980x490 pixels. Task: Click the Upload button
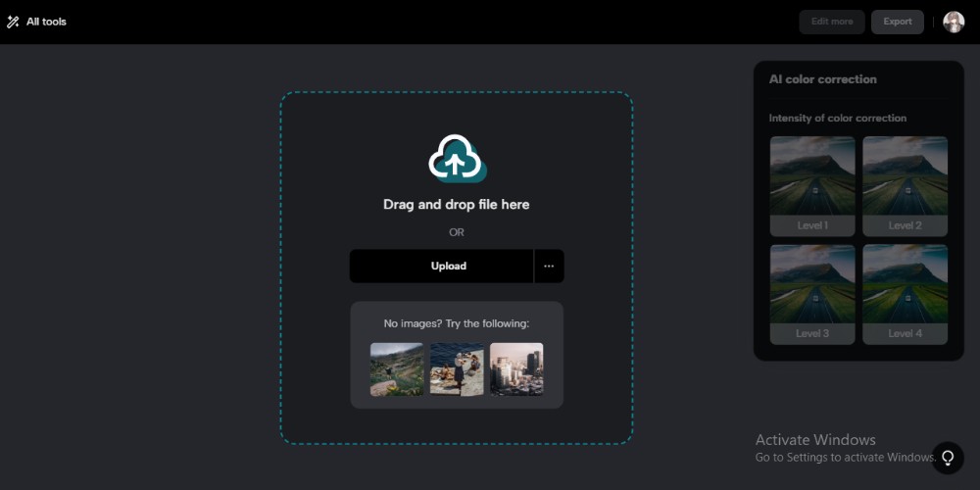[x=441, y=267]
